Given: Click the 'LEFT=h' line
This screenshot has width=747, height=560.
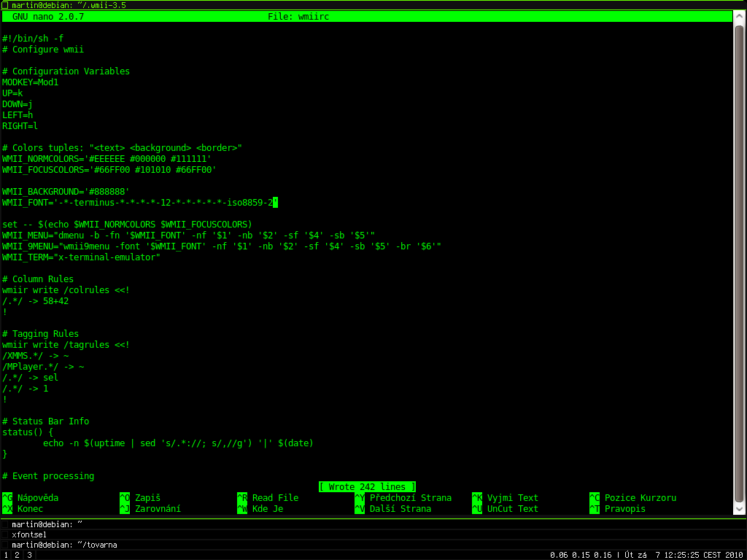Looking at the screenshot, I should tap(18, 115).
